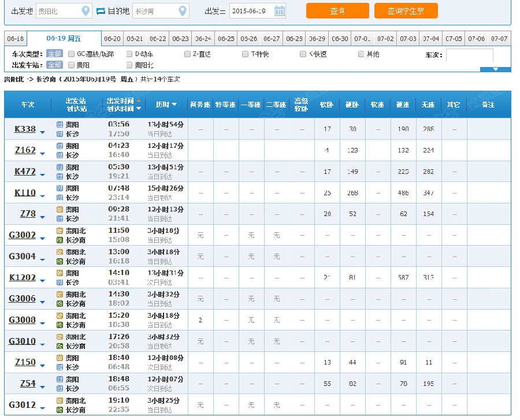The image size is (520, 420).
Task: Switch to the 06-23 date tab
Action: pos(180,39)
